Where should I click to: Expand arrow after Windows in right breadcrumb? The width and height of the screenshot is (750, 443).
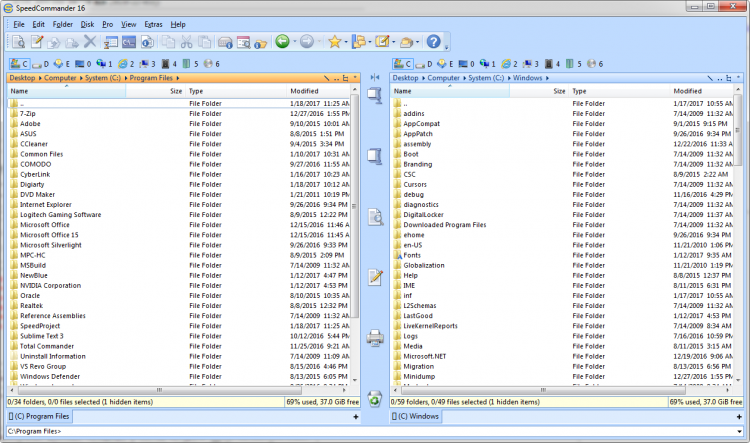tap(547, 78)
